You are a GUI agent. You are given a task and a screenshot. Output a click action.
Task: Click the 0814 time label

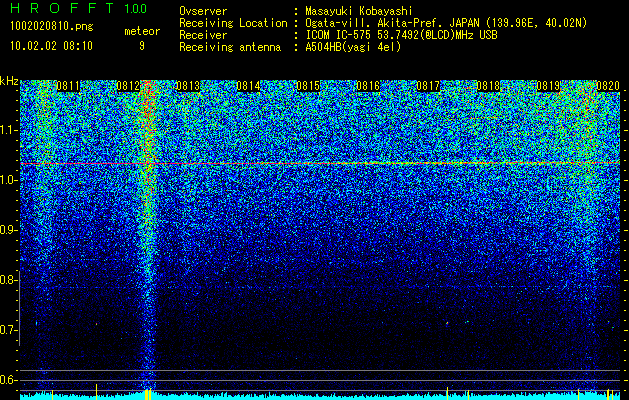pyautogui.click(x=248, y=85)
